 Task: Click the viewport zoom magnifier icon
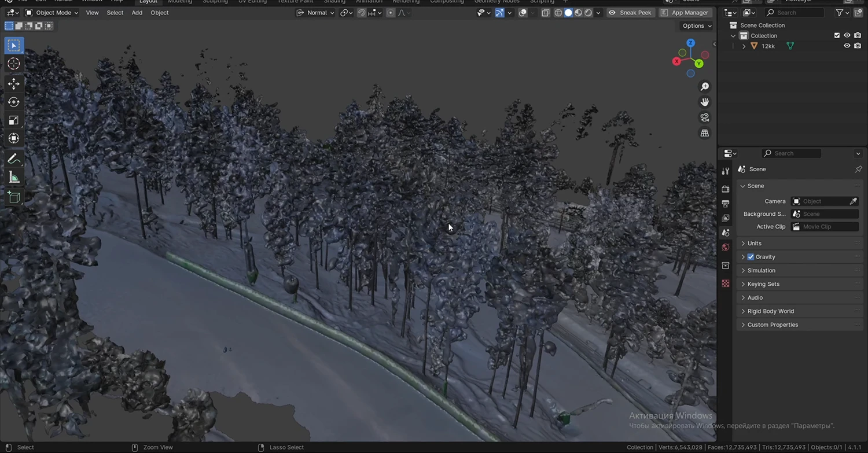pyautogui.click(x=704, y=87)
